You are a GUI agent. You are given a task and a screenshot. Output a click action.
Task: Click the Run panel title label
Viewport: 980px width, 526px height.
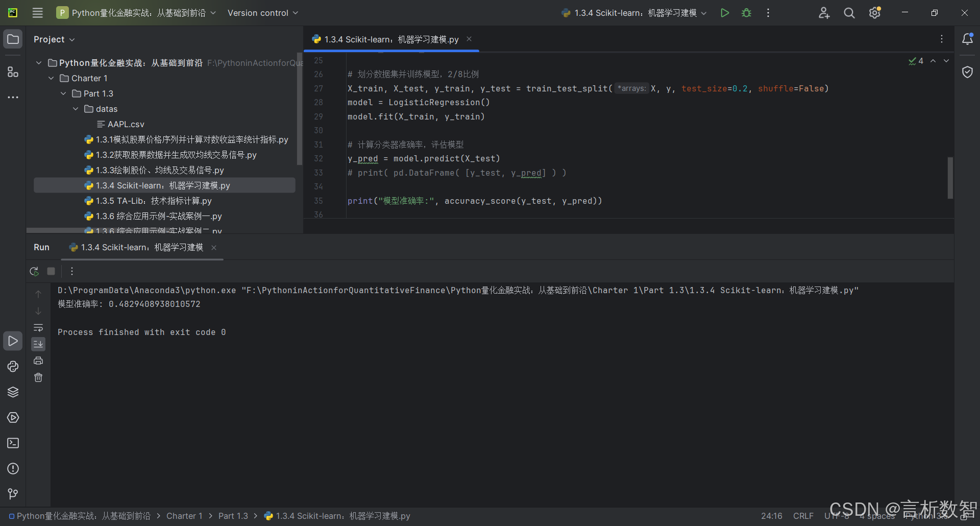point(41,247)
